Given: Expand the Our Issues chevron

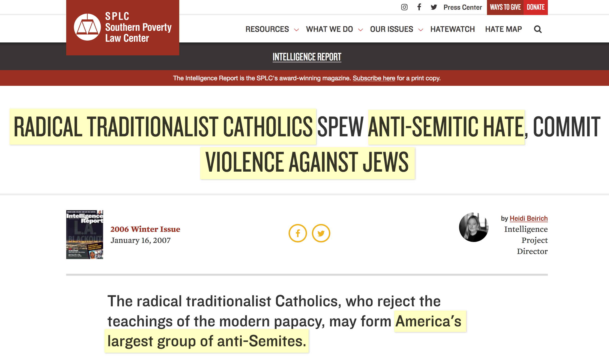Looking at the screenshot, I should (x=421, y=30).
